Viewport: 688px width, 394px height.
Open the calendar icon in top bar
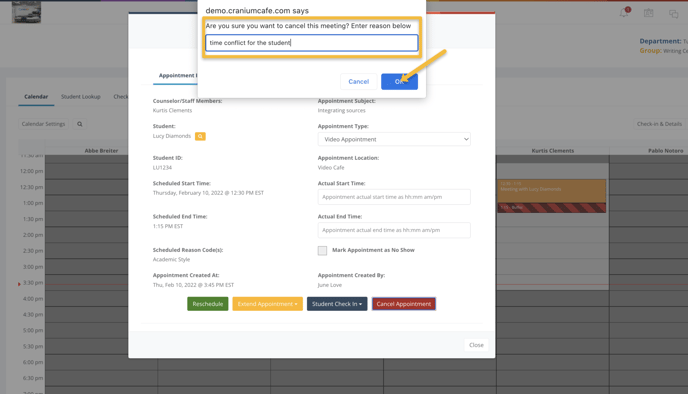(649, 13)
